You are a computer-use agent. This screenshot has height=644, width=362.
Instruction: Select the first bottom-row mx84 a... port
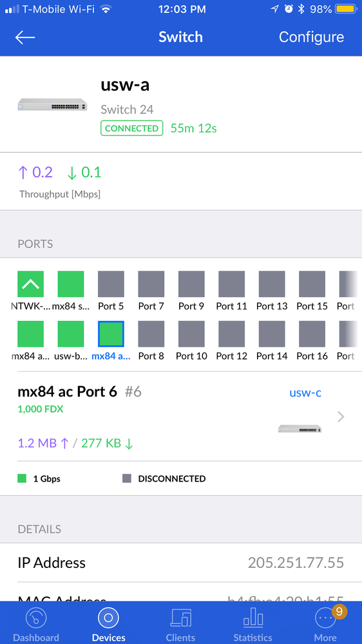pyautogui.click(x=30, y=334)
